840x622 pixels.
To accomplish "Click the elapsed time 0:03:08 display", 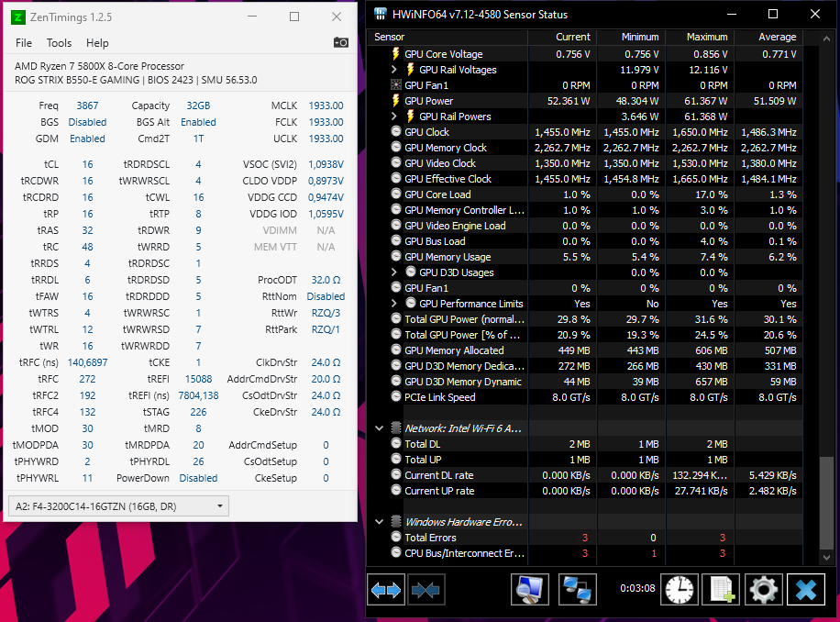I will point(637,588).
